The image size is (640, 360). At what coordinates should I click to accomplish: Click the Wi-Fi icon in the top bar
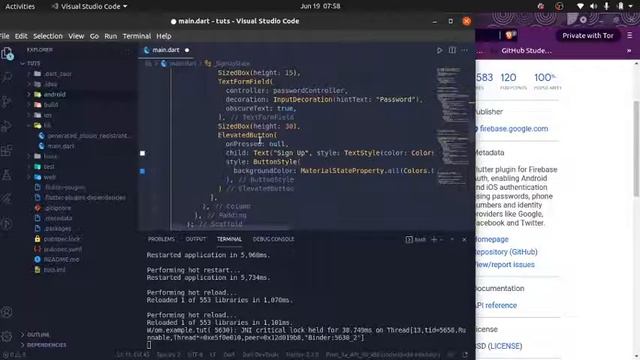tap(580, 6)
